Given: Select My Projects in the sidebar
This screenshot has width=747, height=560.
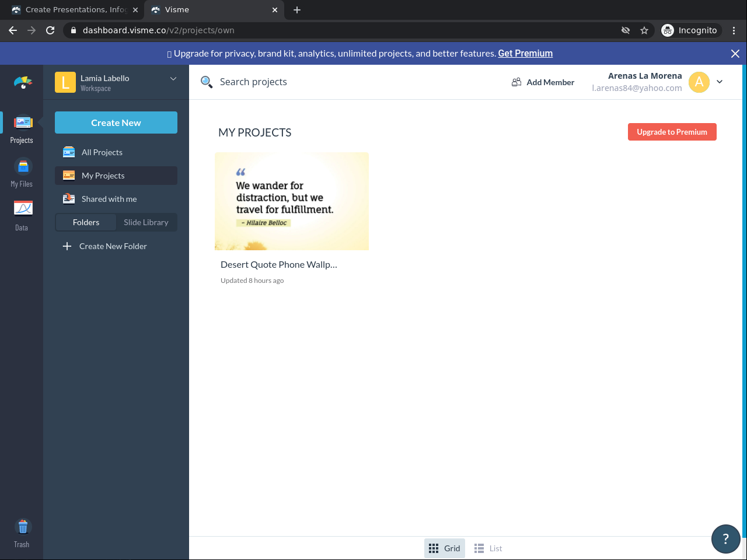Looking at the screenshot, I should coord(116,176).
